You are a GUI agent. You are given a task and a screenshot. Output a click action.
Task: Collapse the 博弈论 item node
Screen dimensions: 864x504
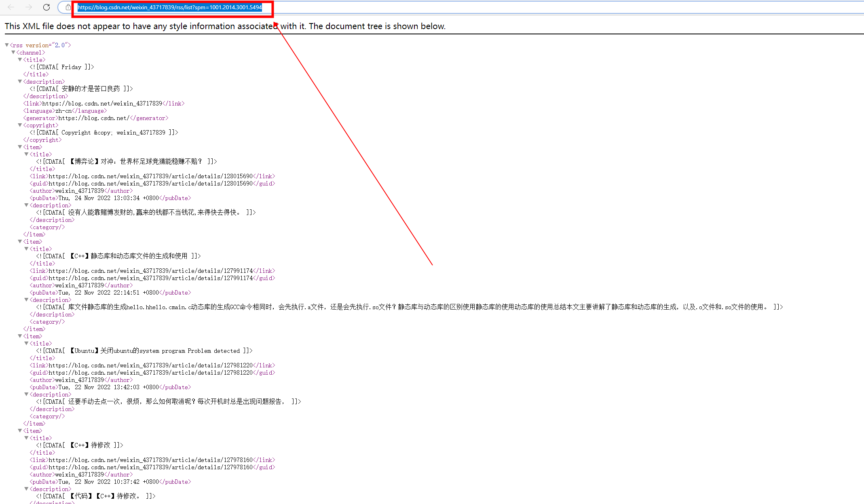click(x=20, y=147)
